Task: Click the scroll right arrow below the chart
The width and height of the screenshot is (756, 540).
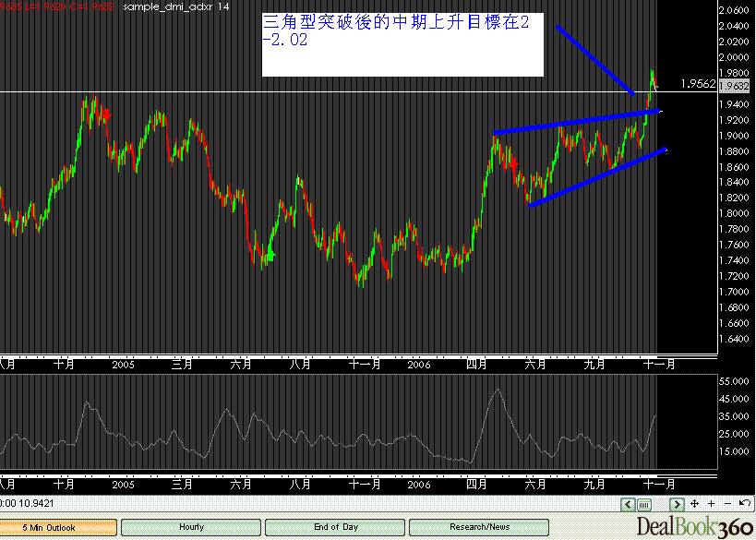Action: (677, 504)
